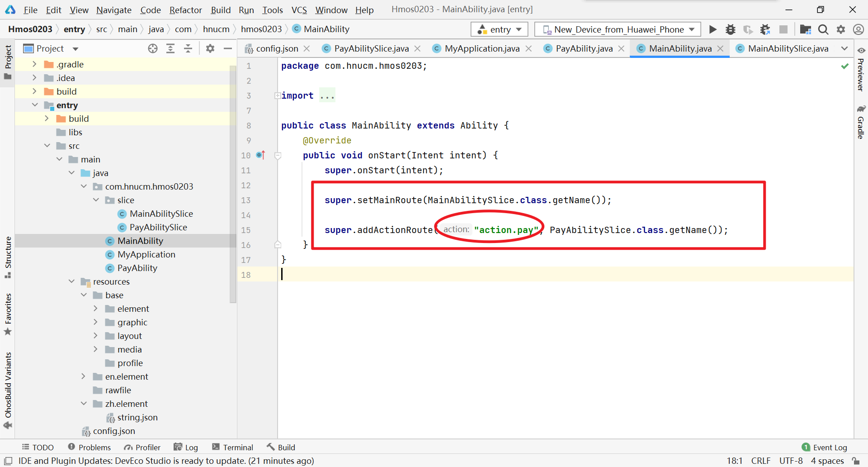
Task: Open Project panel options gear
Action: (x=210, y=48)
